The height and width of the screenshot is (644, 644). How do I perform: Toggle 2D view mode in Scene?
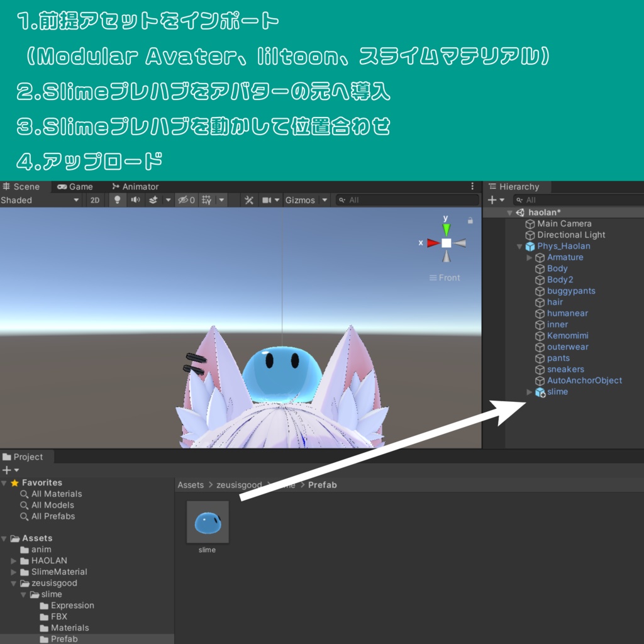pyautogui.click(x=95, y=200)
